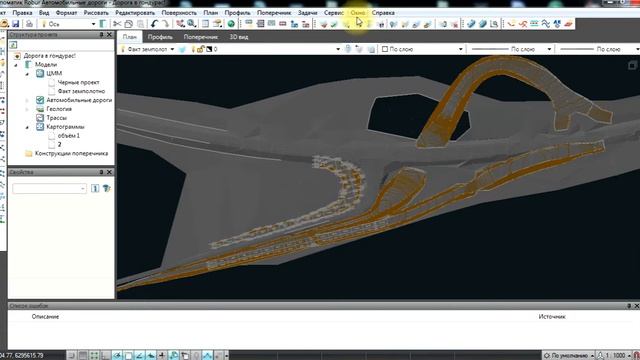Click the green globe icon in the toolbar
This screenshot has height=360, width=640.
pyautogui.click(x=231, y=24)
